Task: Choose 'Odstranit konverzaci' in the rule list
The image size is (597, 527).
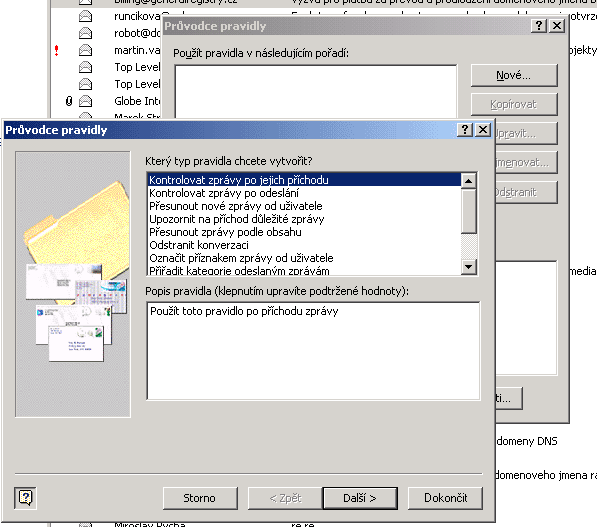Action: tap(199, 245)
